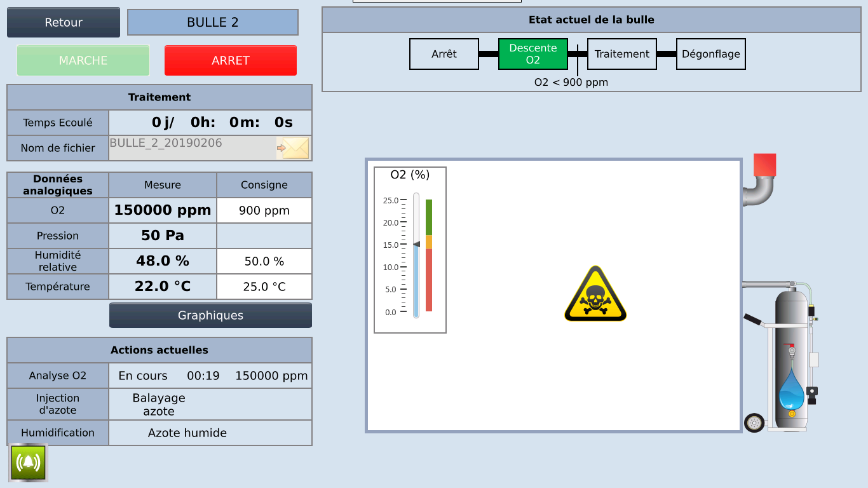Select the Arrêt state box
Viewport: 868px width, 488px height.
pyautogui.click(x=444, y=54)
